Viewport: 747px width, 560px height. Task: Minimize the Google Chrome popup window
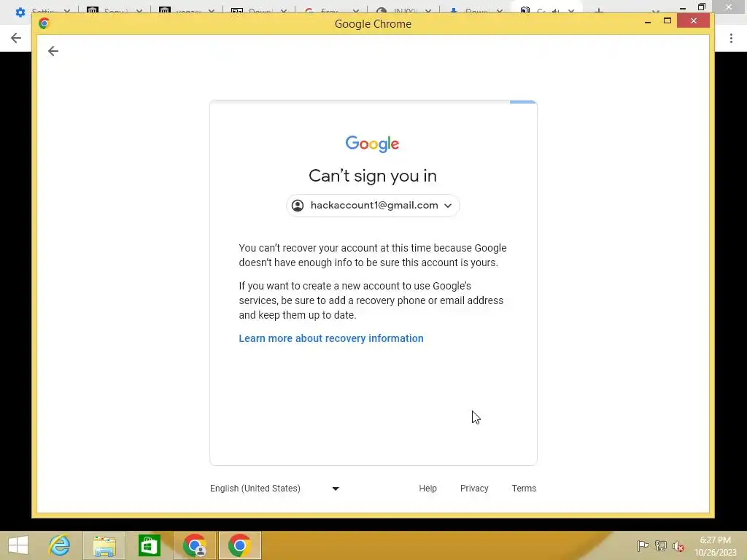click(648, 21)
